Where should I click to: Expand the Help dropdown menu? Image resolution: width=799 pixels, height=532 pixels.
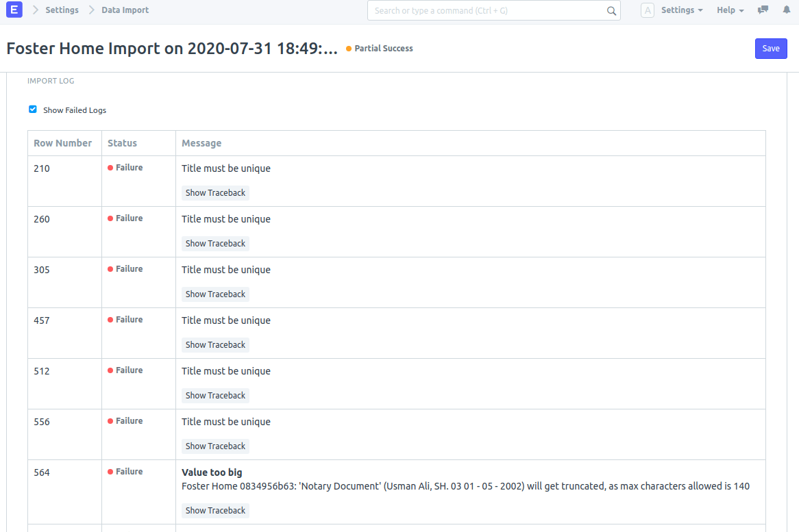coord(730,10)
